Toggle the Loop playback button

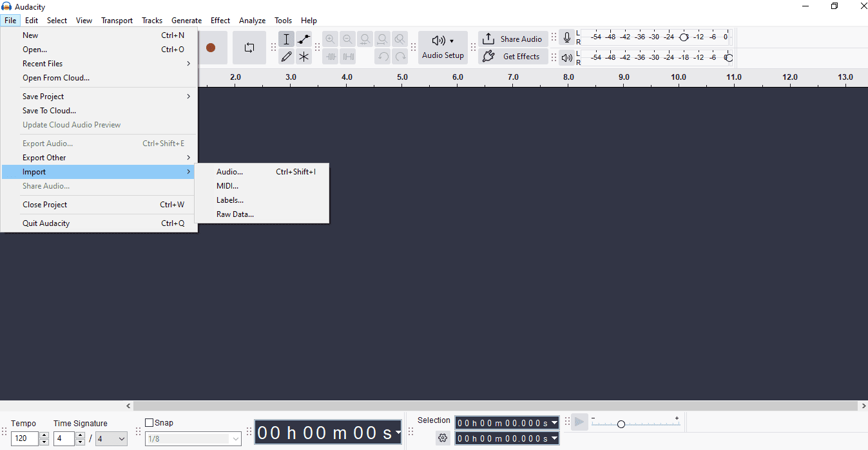[x=249, y=48]
